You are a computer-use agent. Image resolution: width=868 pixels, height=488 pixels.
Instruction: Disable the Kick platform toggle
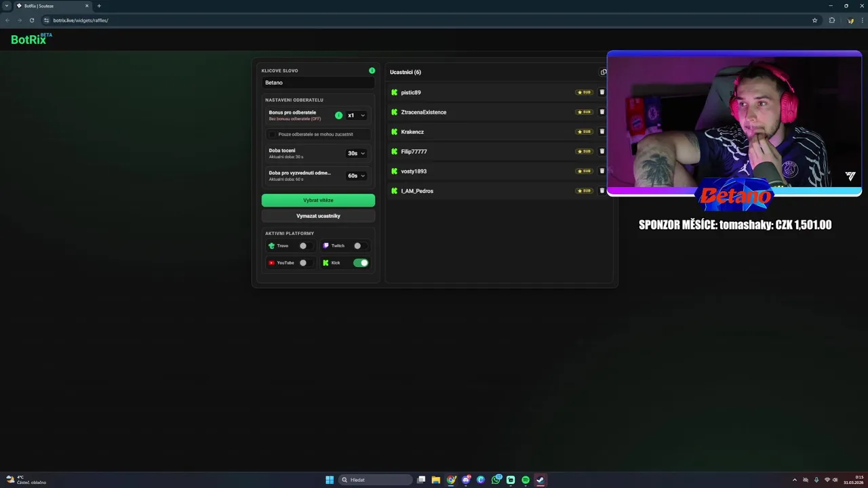[x=361, y=262]
